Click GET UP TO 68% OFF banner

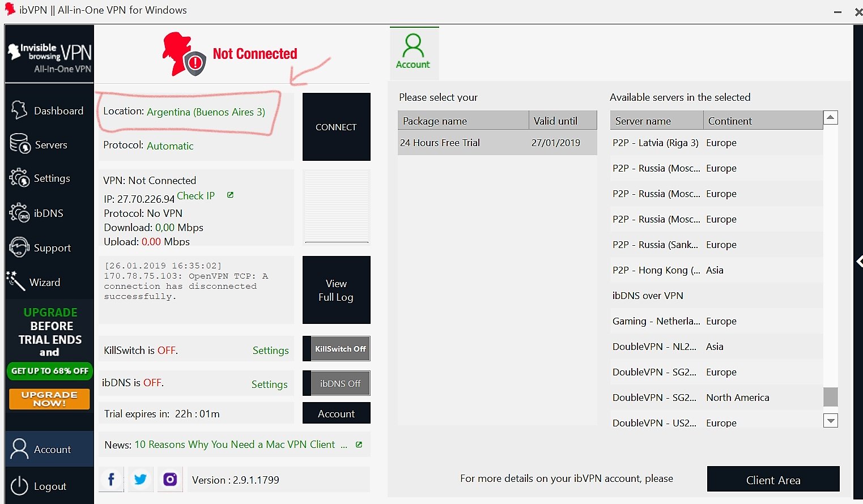49,371
